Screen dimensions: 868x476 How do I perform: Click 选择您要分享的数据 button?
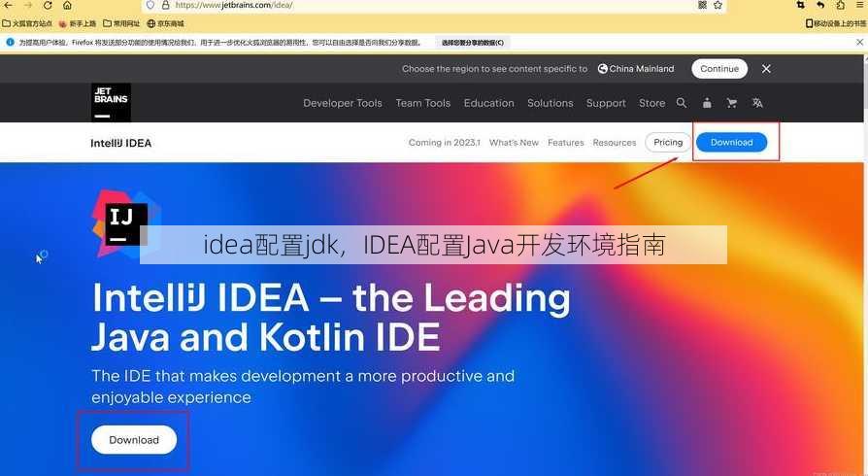click(473, 43)
